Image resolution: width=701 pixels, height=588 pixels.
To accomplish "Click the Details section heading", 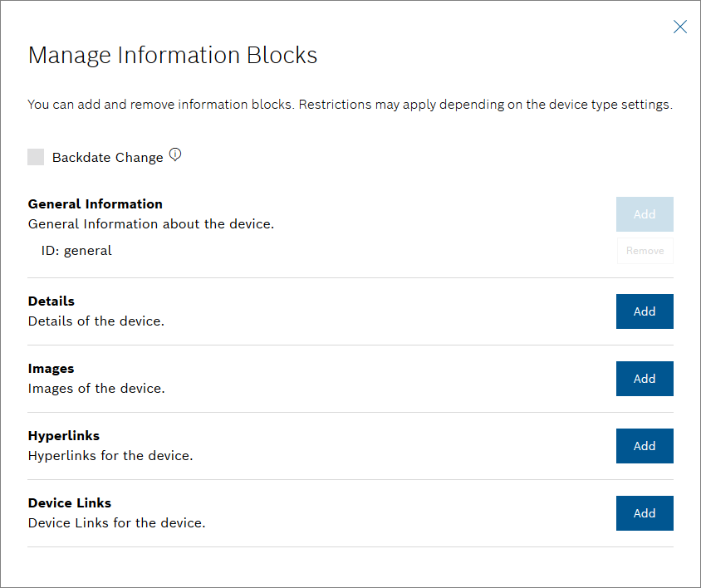I will coord(51,301).
